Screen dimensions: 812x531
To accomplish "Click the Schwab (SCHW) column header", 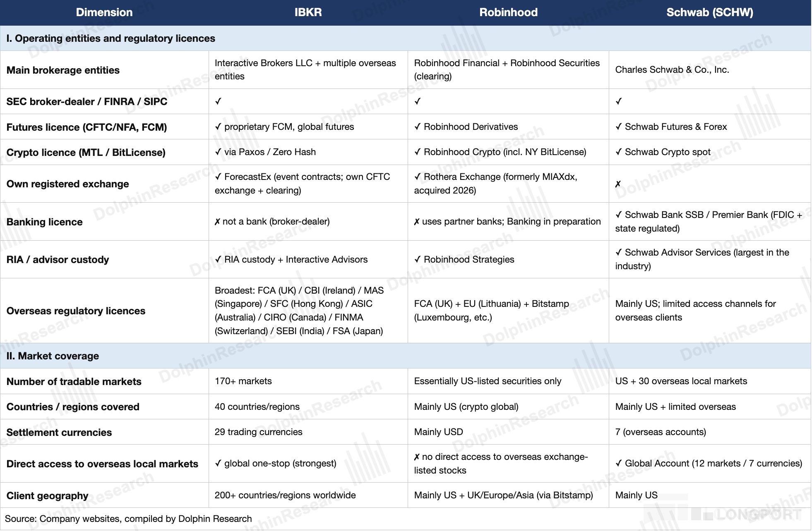I will coord(709,12).
